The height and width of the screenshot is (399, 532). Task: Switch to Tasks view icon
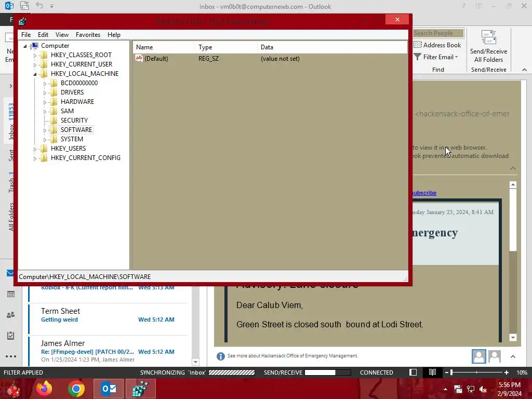click(10, 336)
